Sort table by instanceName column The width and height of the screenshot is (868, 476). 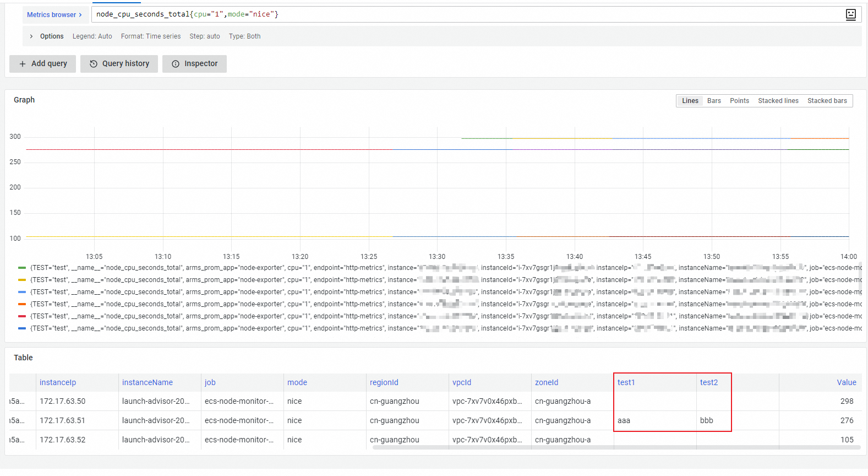coord(148,382)
